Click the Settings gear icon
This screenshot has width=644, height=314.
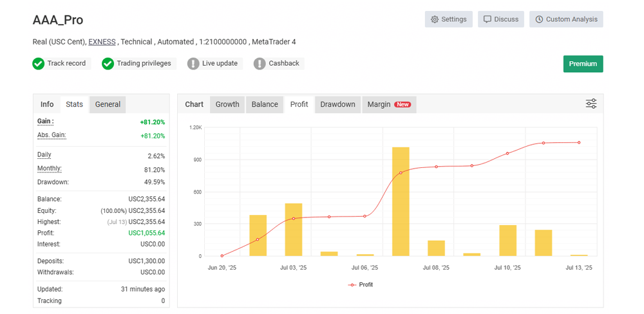[435, 19]
